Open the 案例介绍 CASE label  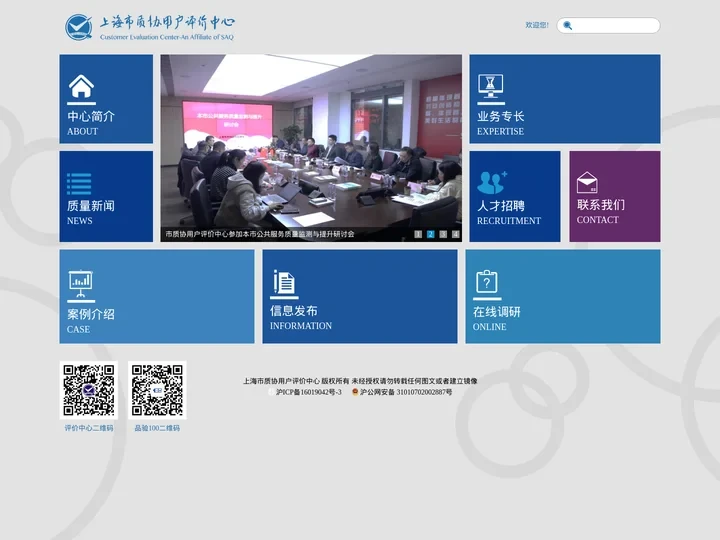91,321
